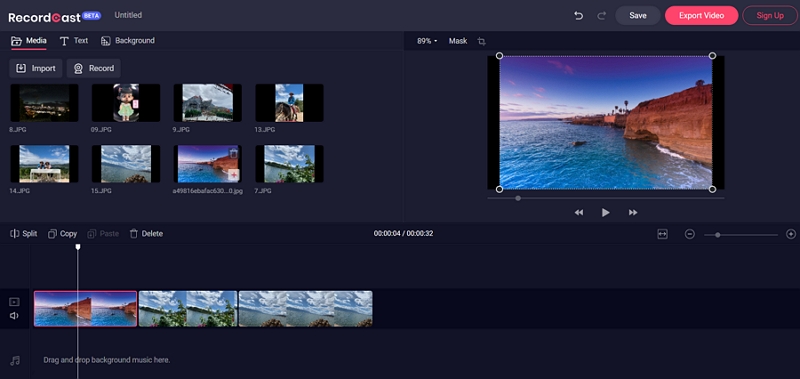Click the bottom-right canvas resize handle

[x=712, y=189]
